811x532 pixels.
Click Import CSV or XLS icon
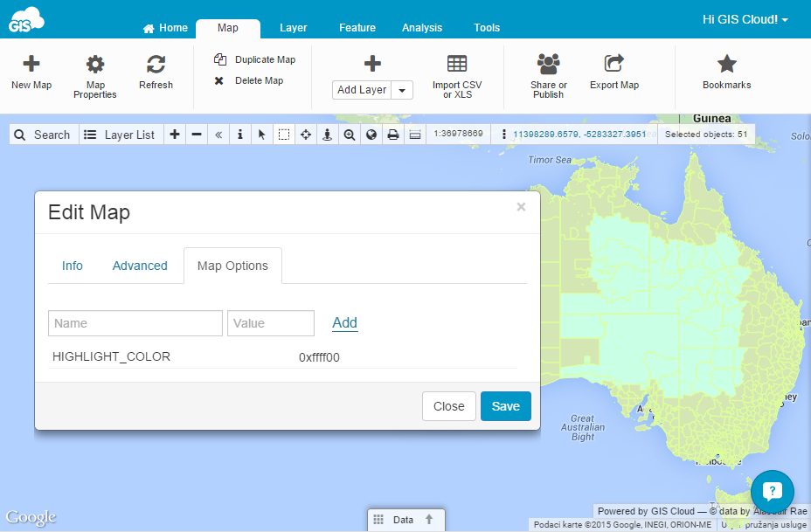click(x=456, y=64)
